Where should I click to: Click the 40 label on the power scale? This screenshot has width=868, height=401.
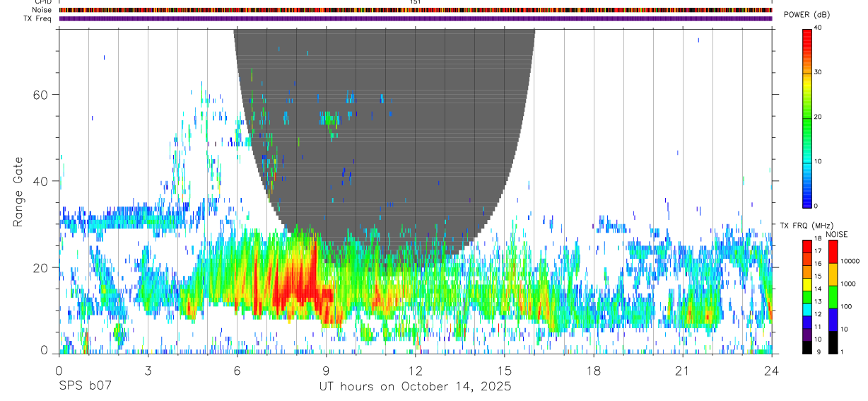(x=818, y=28)
